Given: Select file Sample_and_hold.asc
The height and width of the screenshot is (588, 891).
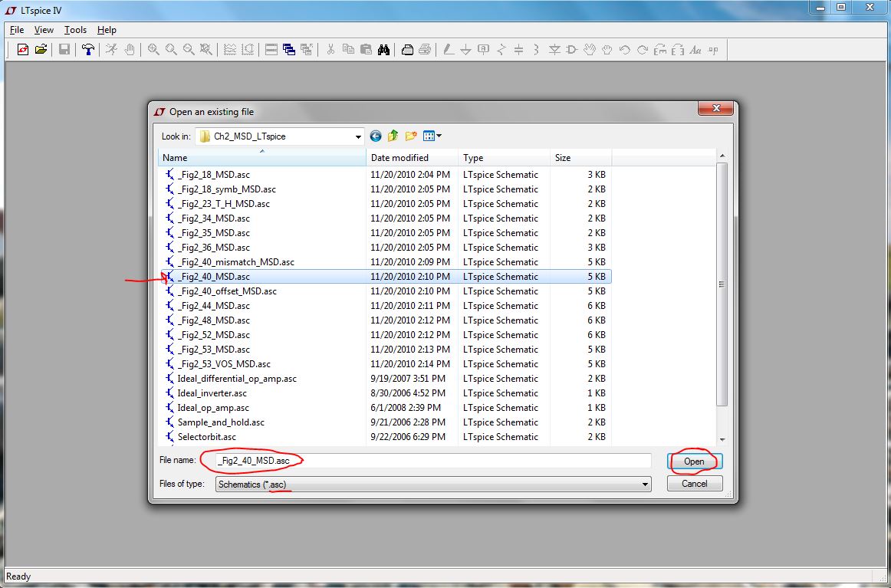Looking at the screenshot, I should click(x=221, y=422).
